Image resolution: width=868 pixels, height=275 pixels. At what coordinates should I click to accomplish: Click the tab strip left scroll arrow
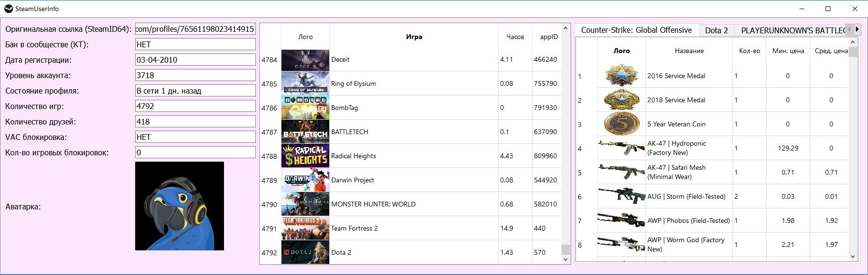(x=850, y=29)
